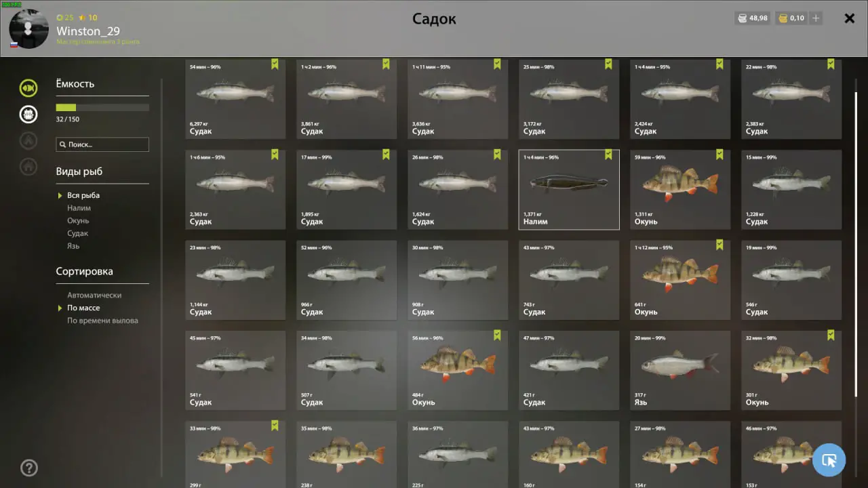Open the second sidebar basket icon
This screenshot has width=868, height=488.
28,114
